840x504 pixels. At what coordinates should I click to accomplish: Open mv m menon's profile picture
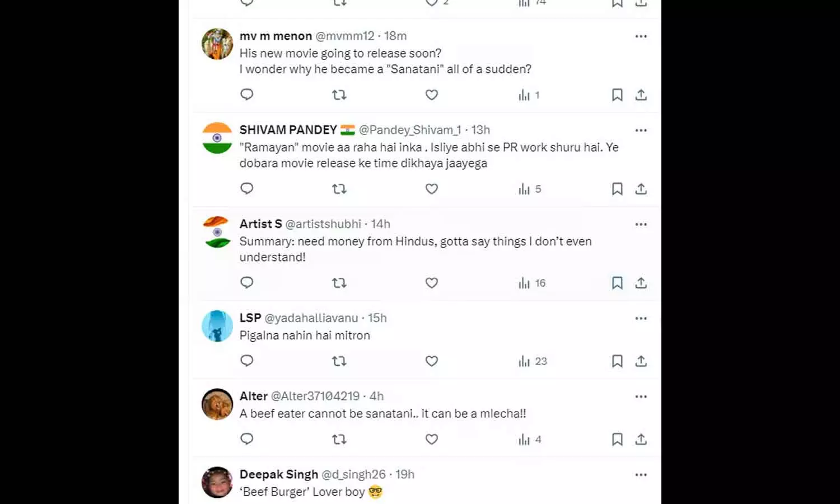(217, 44)
